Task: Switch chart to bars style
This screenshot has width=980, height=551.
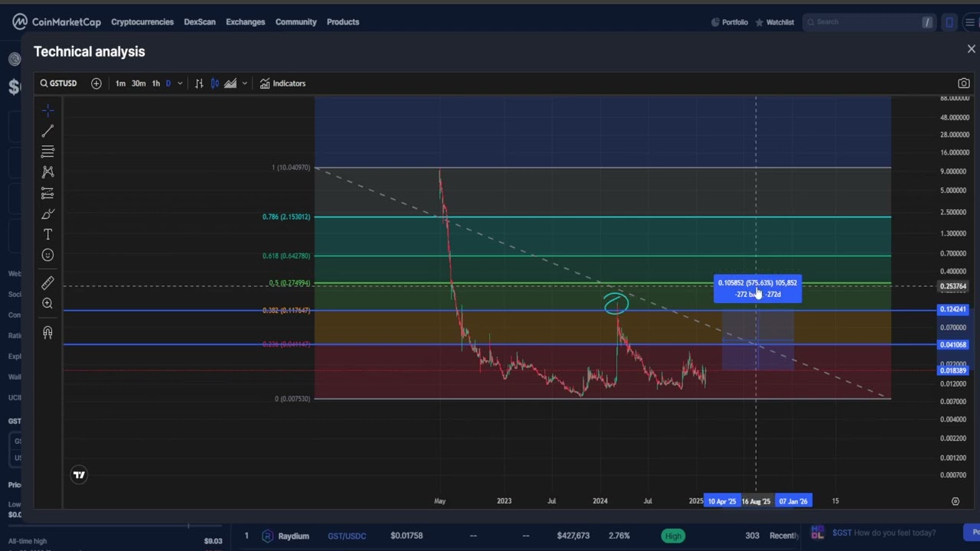Action: [x=199, y=83]
